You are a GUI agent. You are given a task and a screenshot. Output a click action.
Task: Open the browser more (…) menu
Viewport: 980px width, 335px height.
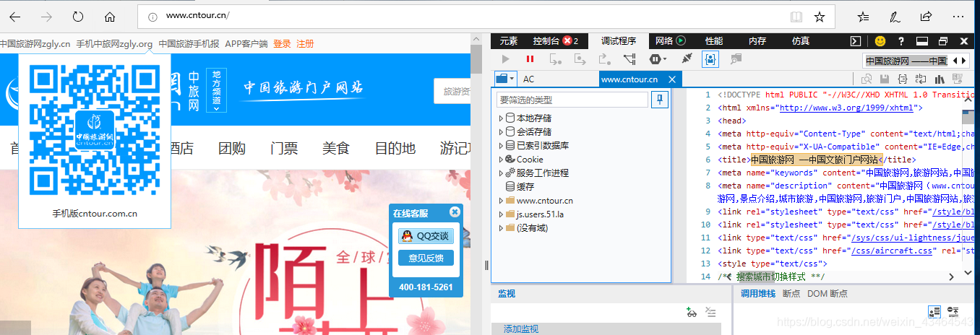(x=958, y=17)
